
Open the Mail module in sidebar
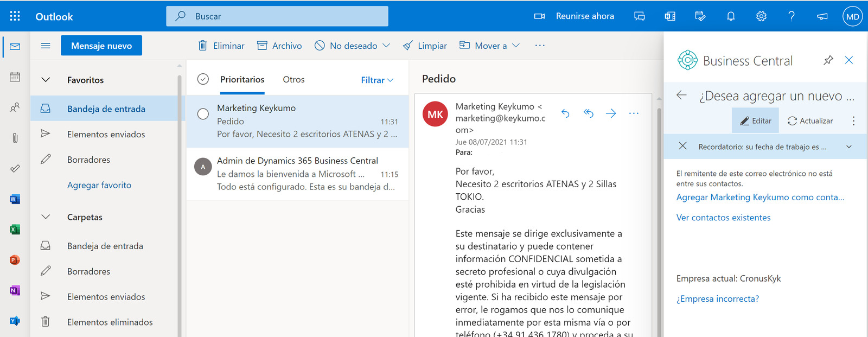click(x=15, y=47)
